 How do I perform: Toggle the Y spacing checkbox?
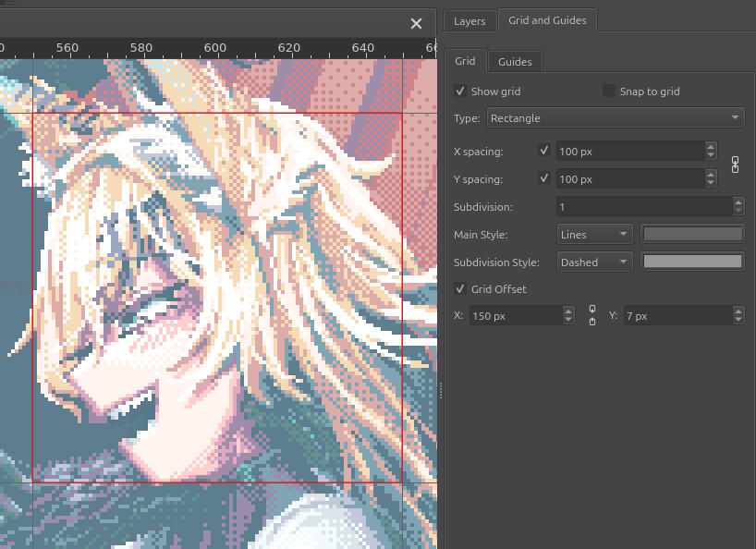[544, 178]
